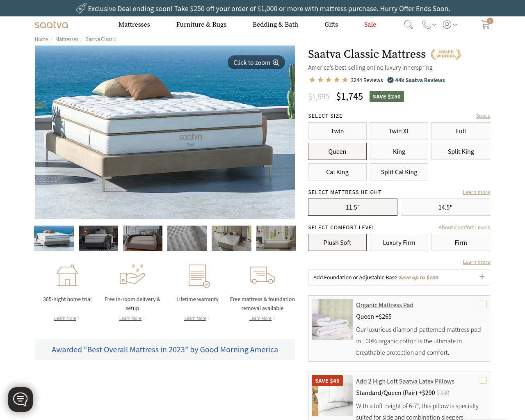Click the 365-night home trial house icon
Screen dimensions: 525x420
tap(67, 275)
